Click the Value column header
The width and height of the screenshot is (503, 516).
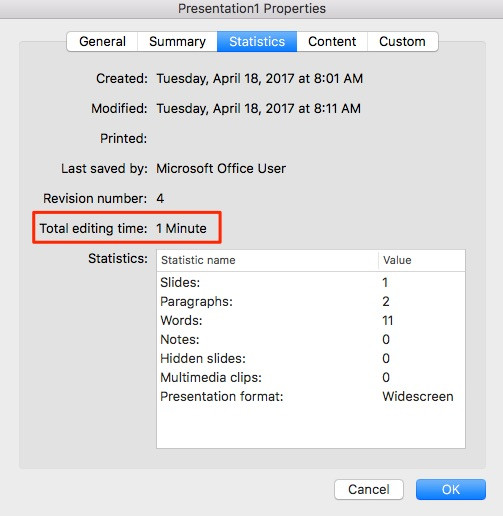(422, 260)
